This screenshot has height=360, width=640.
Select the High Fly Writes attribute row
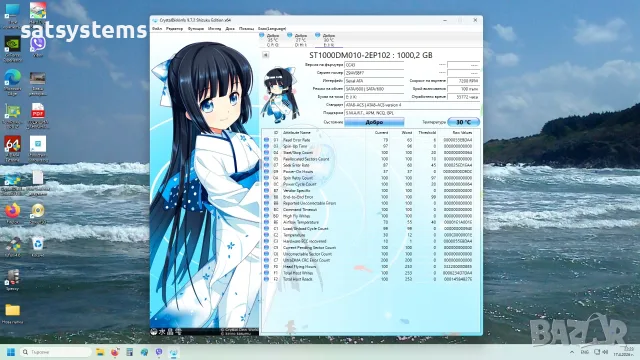click(370, 216)
